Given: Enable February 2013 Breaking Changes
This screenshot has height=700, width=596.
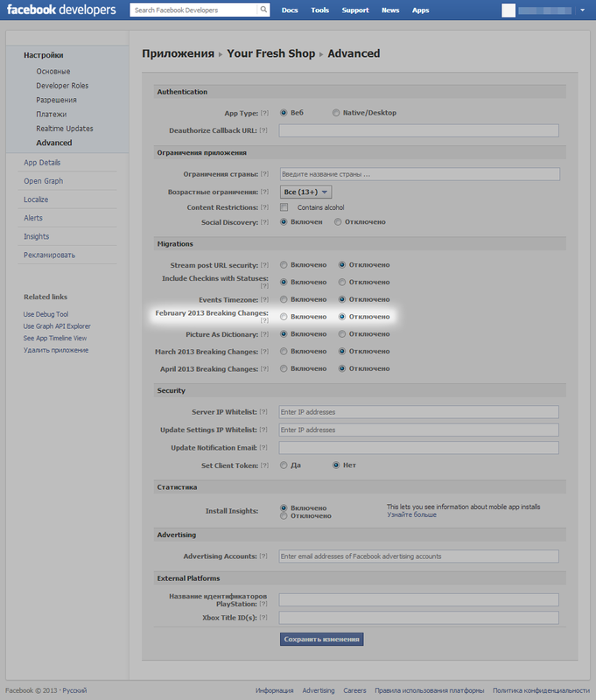Looking at the screenshot, I should point(284,317).
